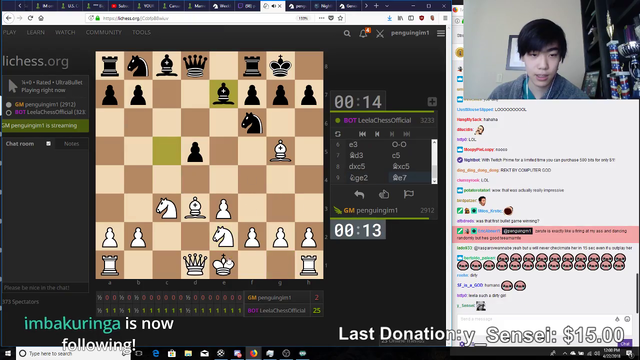Jump to first move in move list
Screen dimensions: 640x360
tap(362, 134)
